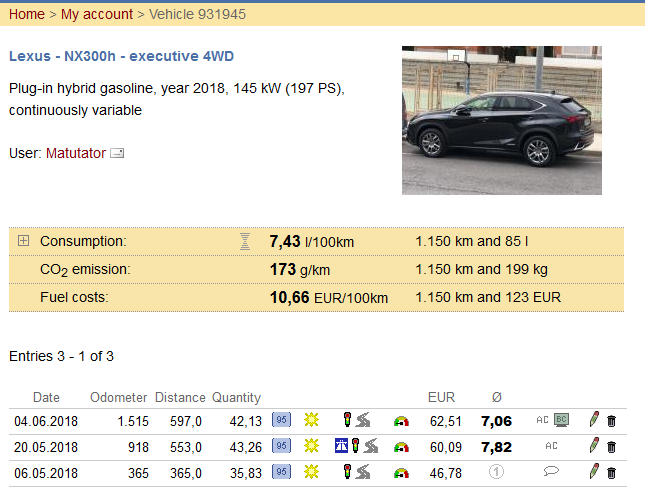Delete the 20.05.2018 entry via trash icon
The height and width of the screenshot is (498, 645).
(611, 447)
